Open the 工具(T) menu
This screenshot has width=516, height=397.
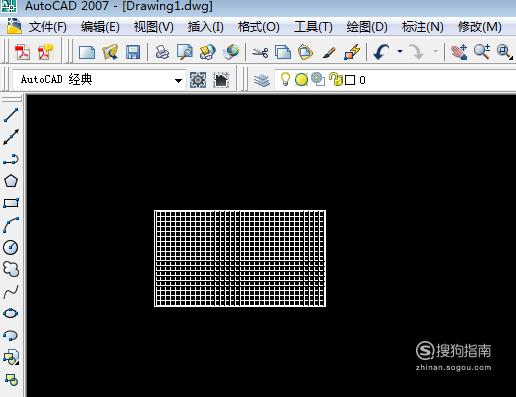coord(313,27)
